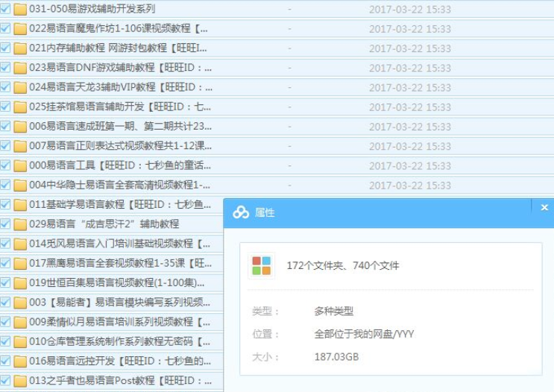
Task: Click folder icon of 017黑鹰易语言全套视频教程
Action: (20, 264)
